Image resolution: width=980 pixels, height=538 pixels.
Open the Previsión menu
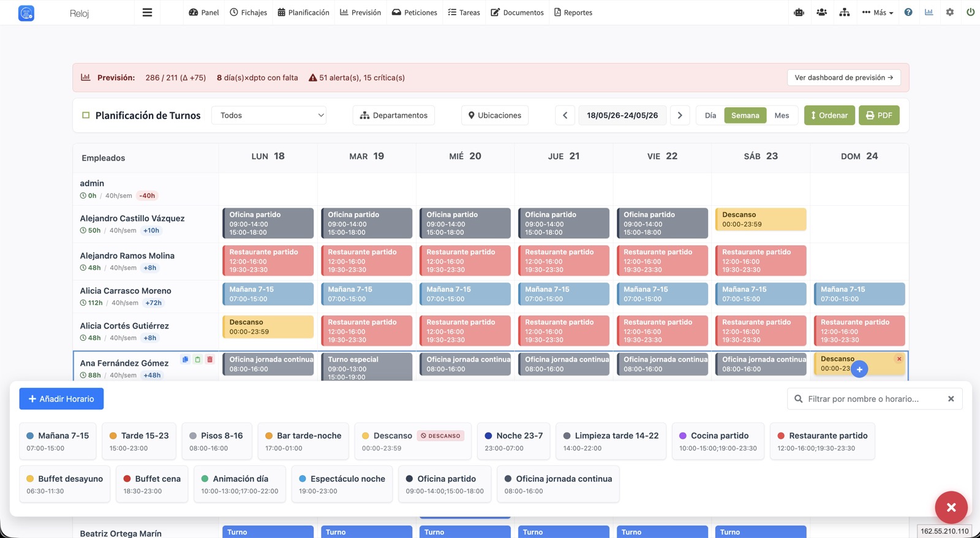(360, 12)
